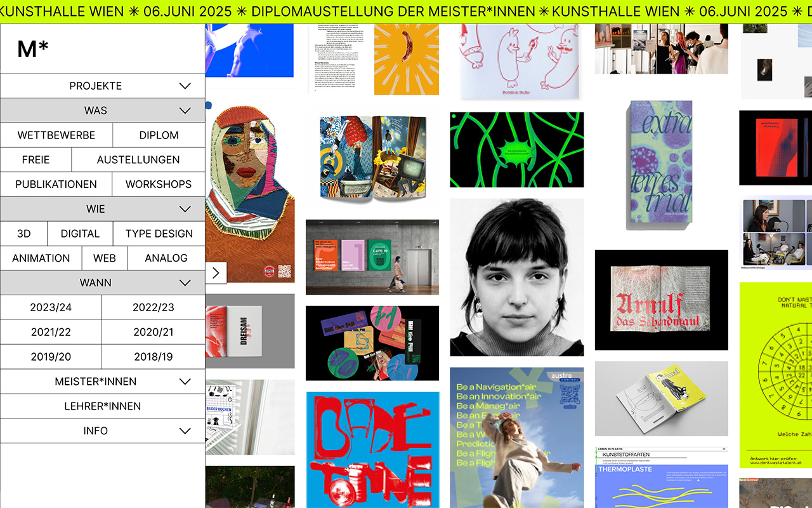812x508 pixels.
Task: Expand the PROJEKTE menu chevron
Action: pos(185,86)
